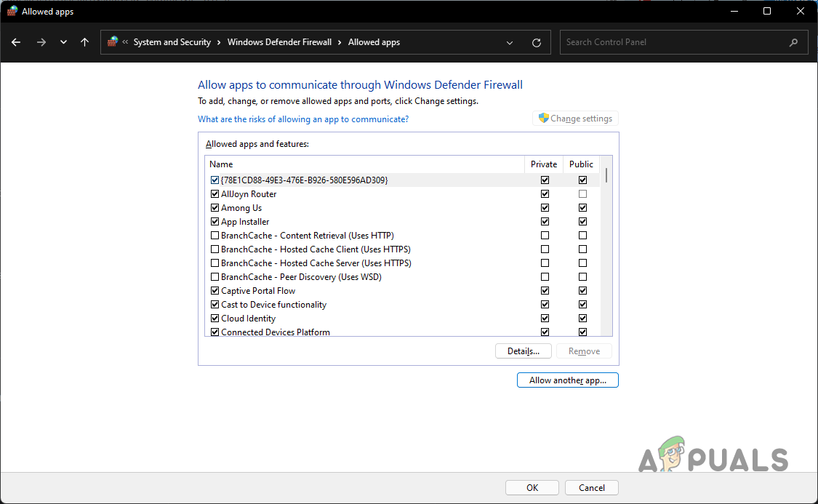Toggle Private checkbox for Captive Portal Flow
The width and height of the screenshot is (818, 504).
[545, 291]
